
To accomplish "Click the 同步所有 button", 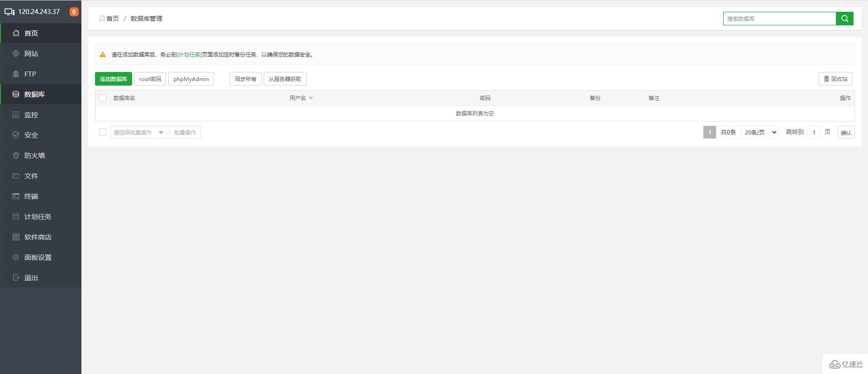I will click(x=246, y=79).
